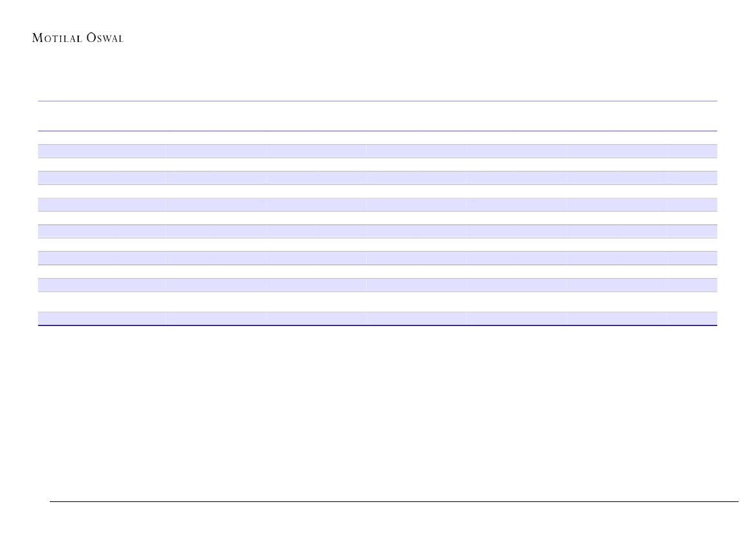756x535 pixels.
Task: Click the footer horizontal rule line
Action: (x=393, y=501)
